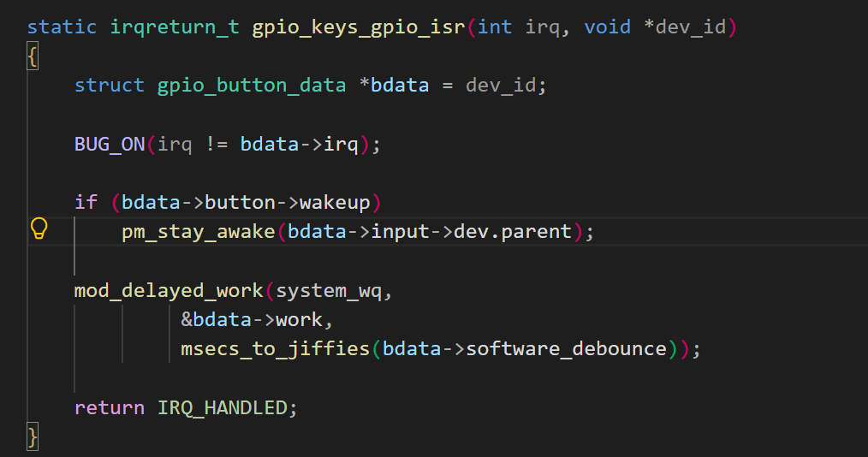
Task: Click the if keyword
Action: 86,202
